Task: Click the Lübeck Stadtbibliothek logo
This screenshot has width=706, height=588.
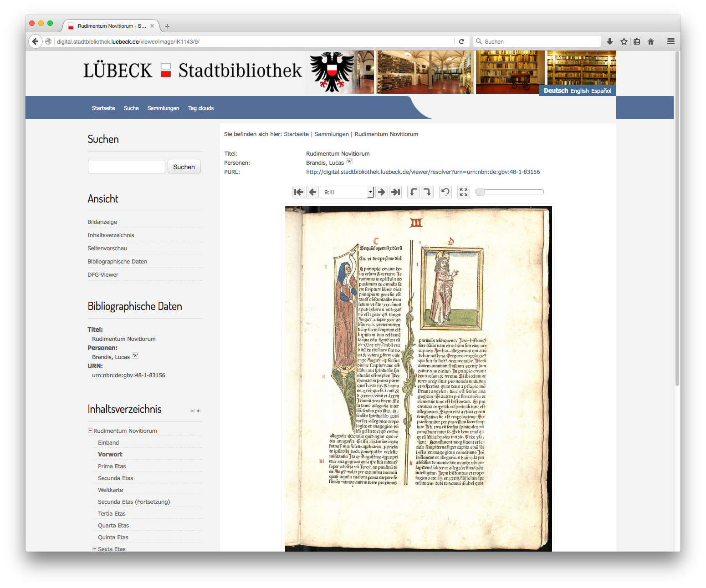Action: tap(193, 71)
